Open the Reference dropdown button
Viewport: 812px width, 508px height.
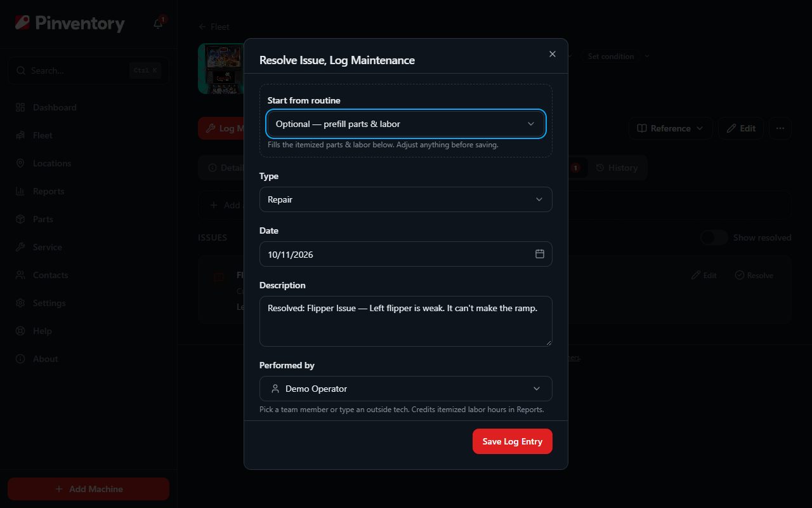pyautogui.click(x=671, y=128)
